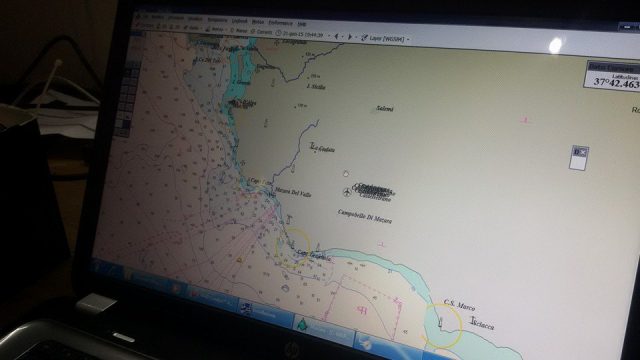
Task: Click the magenta fishing mark near Capo Granitola
Action: [362, 311]
